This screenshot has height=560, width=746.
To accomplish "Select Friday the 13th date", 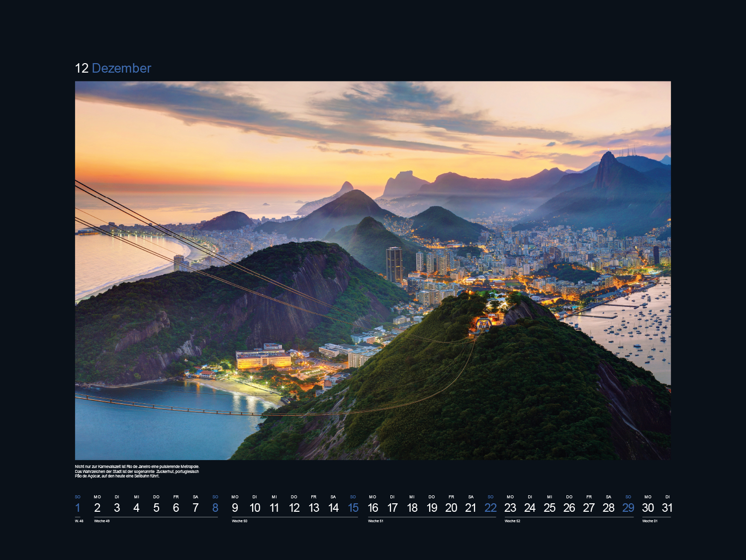I will 314,508.
